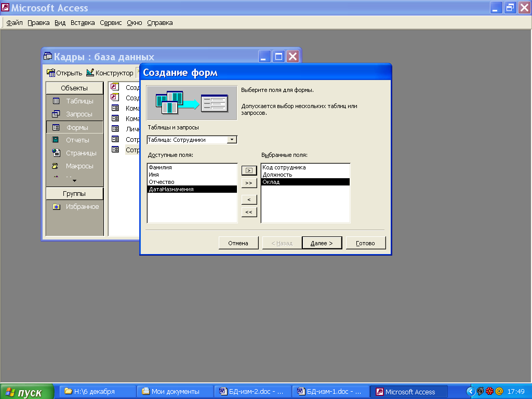The height and width of the screenshot is (399, 532).
Task: Click the blue arrow tray expand icon
Action: coord(471,392)
